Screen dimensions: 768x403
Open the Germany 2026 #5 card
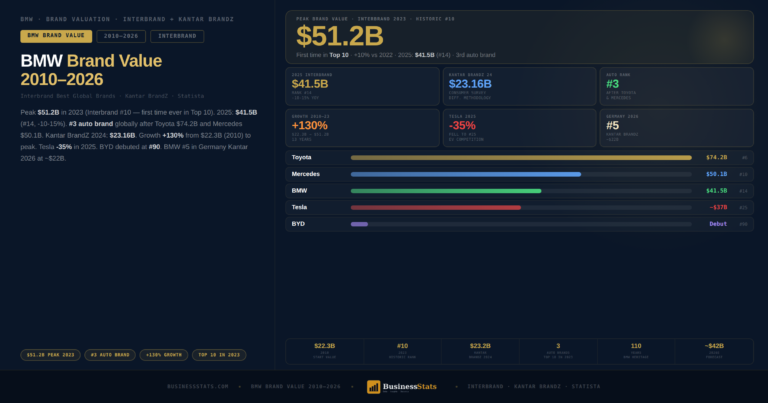(x=676, y=128)
